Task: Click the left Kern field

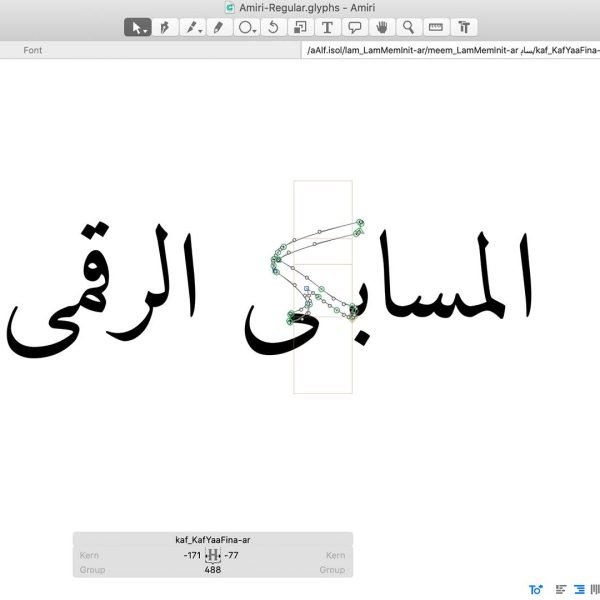Action: 90,555
